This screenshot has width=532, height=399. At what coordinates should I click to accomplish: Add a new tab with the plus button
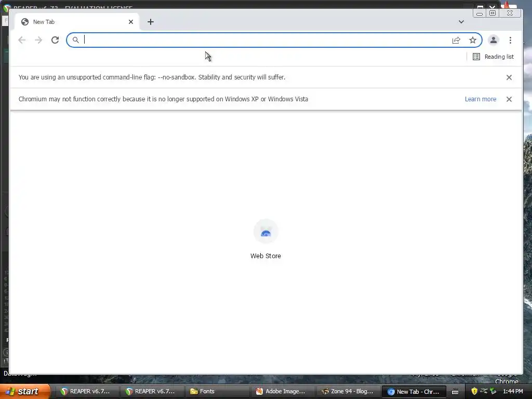click(x=151, y=22)
